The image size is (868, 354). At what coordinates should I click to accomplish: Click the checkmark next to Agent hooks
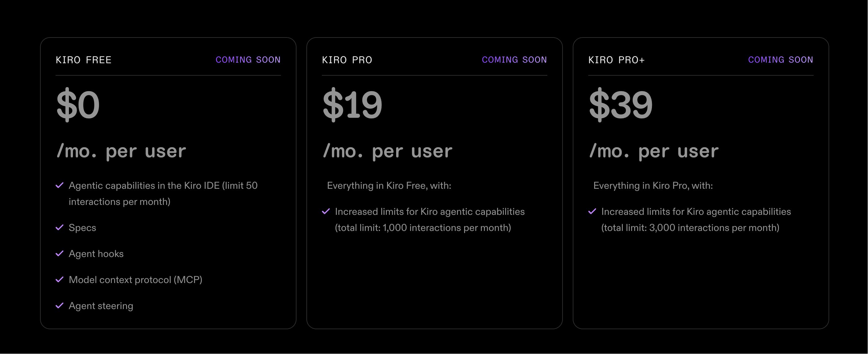click(x=60, y=253)
